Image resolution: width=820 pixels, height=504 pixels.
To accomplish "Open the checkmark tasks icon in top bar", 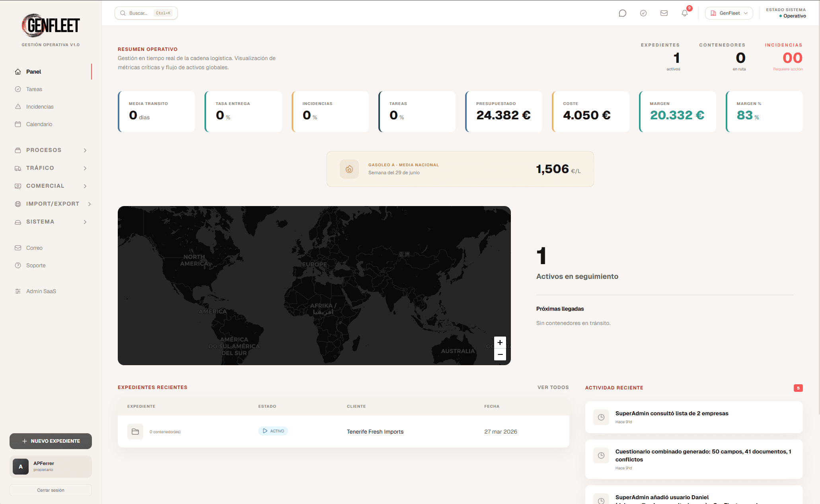I will 643,13.
